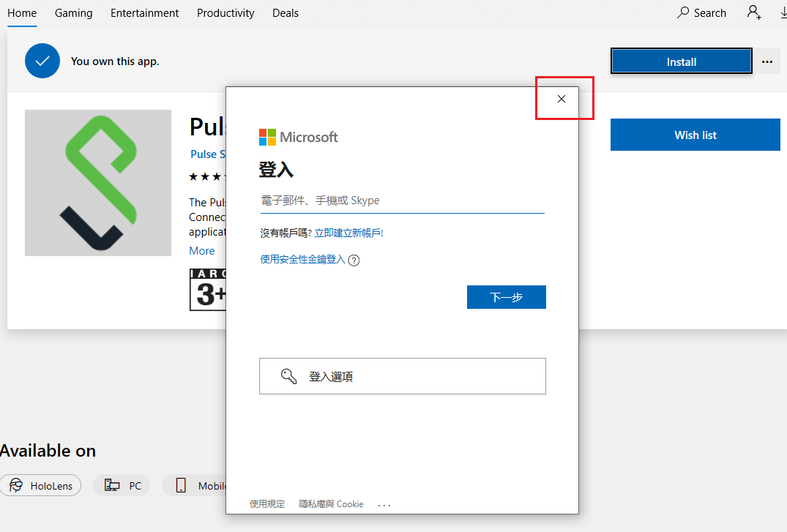The width and height of the screenshot is (787, 532).
Task: Open the account sign-in person icon
Action: (x=753, y=12)
